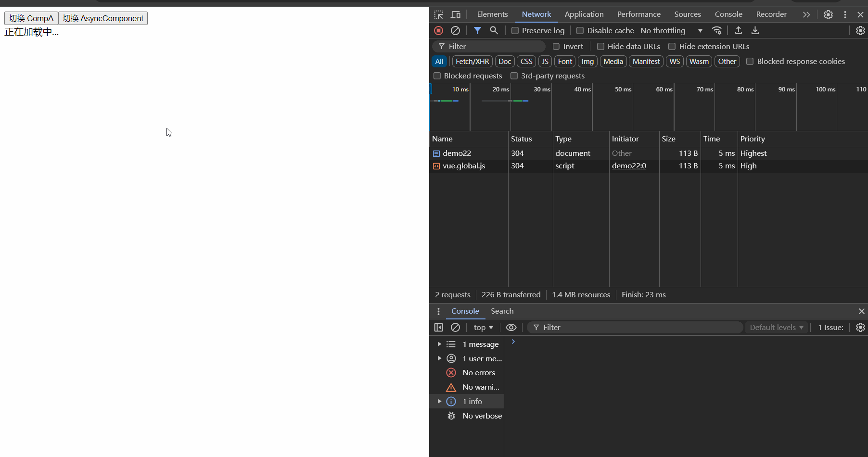Expand the 1 message group

[x=439, y=344]
